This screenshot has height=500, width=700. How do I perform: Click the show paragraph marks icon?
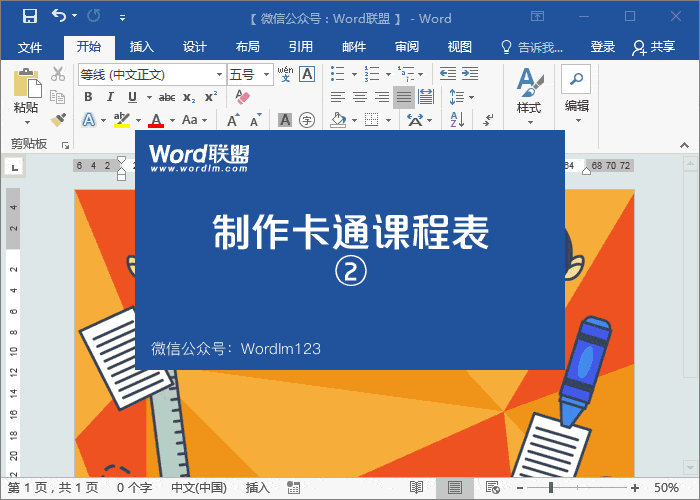click(488, 120)
